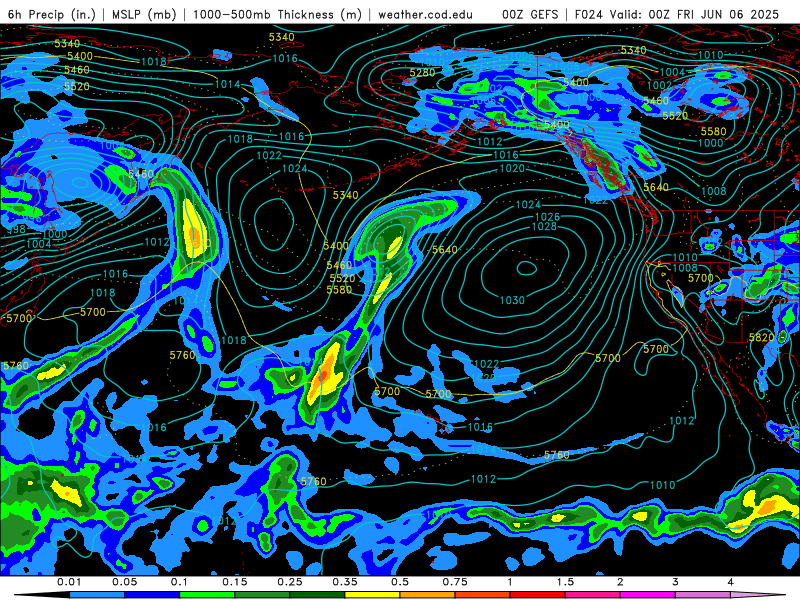This screenshot has width=800, height=600.
Task: Click the '4' legend value
Action: tap(730, 582)
